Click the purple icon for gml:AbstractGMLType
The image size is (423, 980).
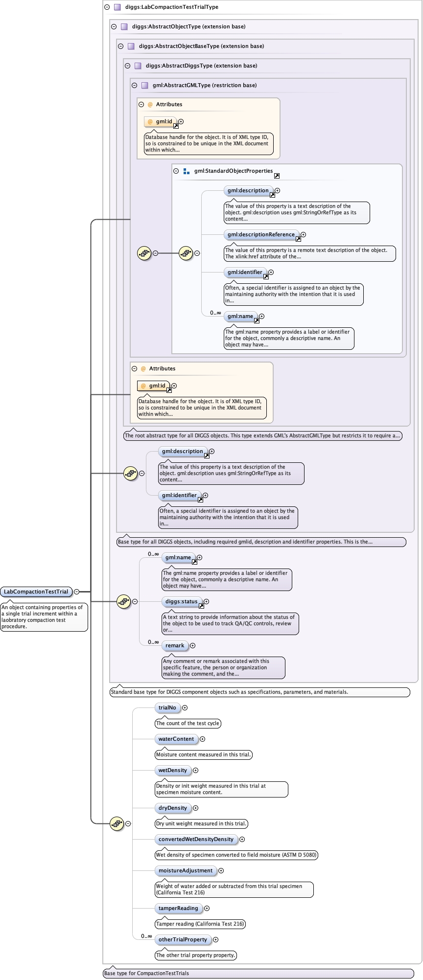144,85
